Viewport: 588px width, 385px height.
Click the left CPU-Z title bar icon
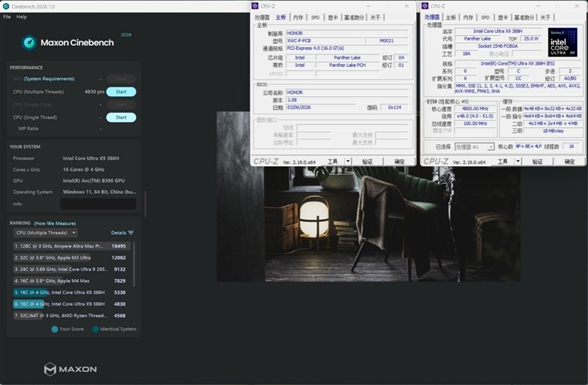tap(255, 6)
